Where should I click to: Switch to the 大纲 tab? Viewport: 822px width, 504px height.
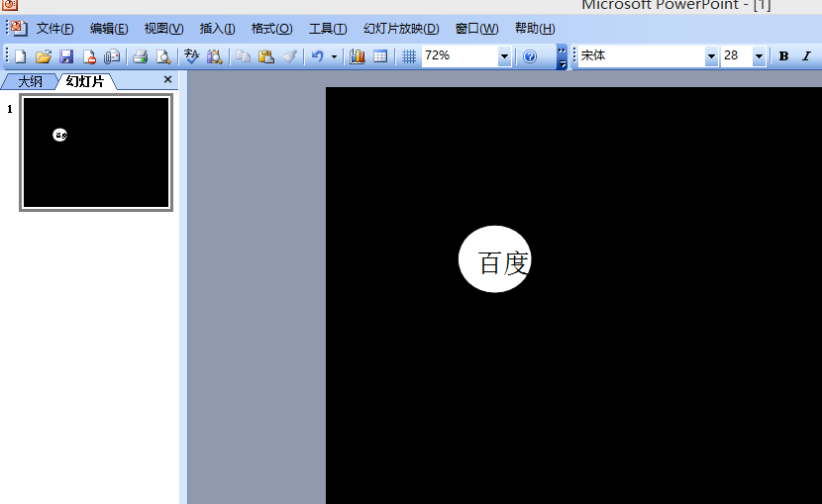(x=30, y=82)
